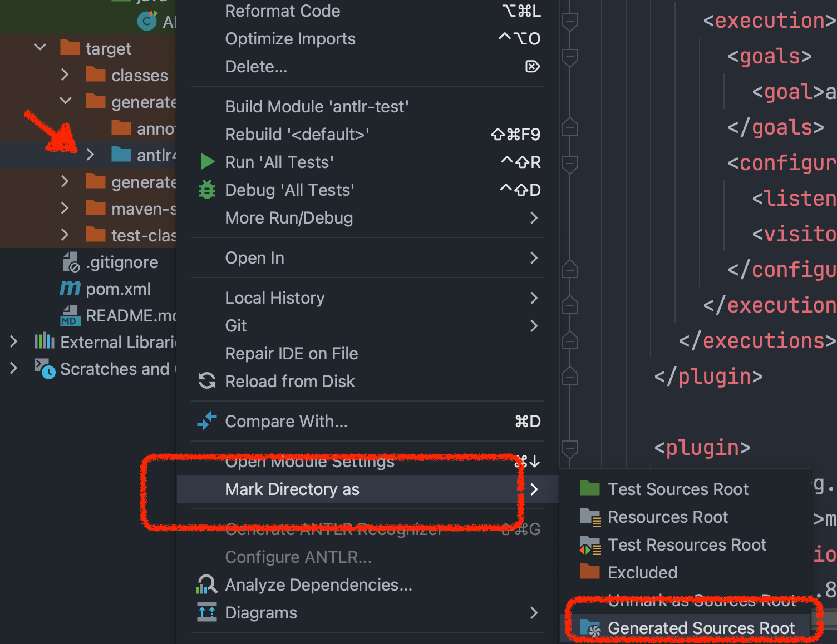Expand the antlr4 folder node
837x644 pixels.
[x=91, y=155]
